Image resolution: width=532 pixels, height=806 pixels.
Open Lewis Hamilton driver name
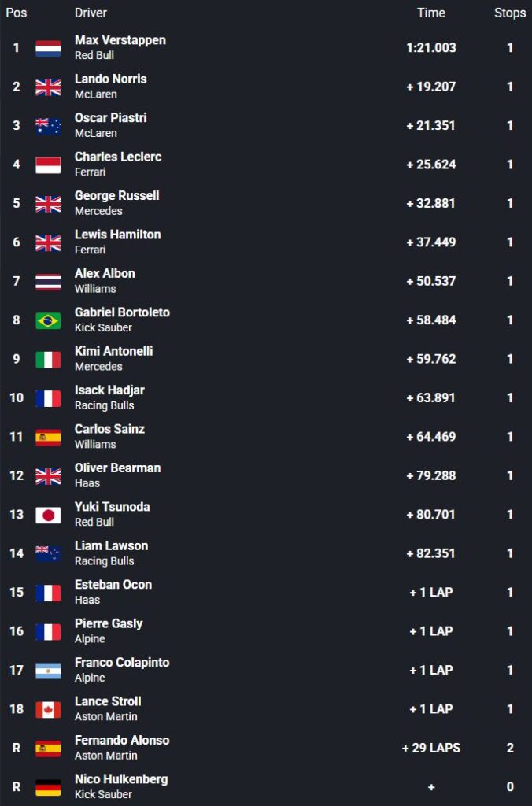(117, 235)
